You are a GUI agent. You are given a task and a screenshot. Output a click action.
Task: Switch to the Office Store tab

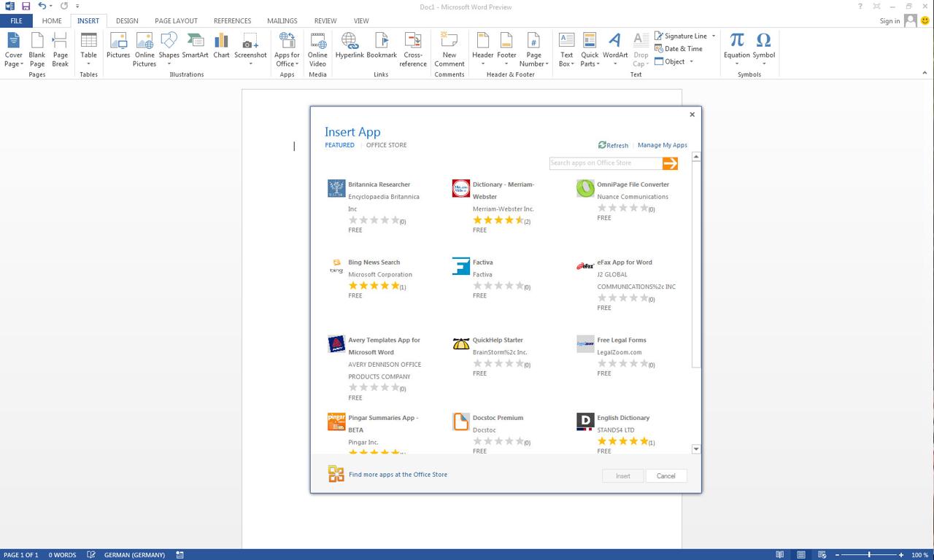pos(386,145)
